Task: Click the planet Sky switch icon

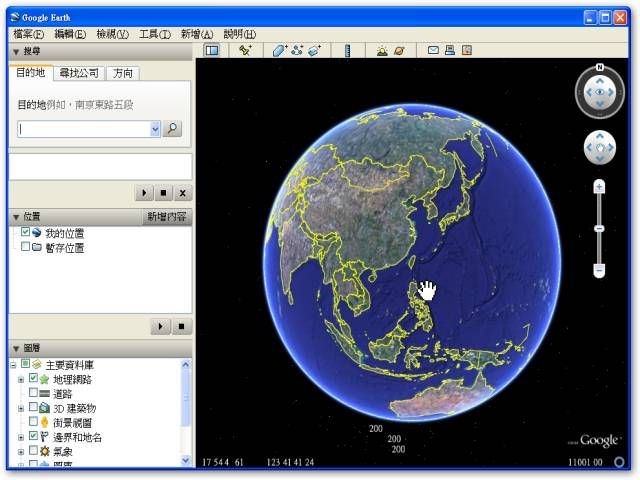Action: click(x=399, y=50)
